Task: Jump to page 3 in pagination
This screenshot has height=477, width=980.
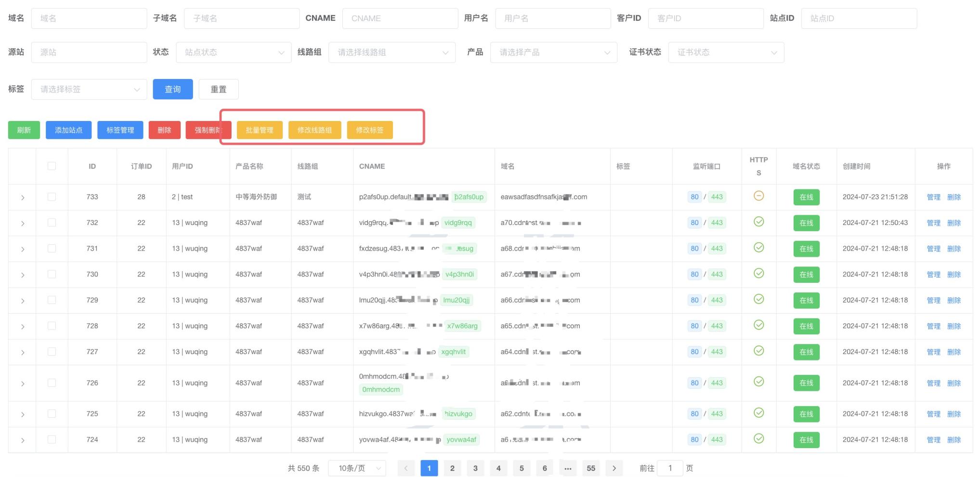Action: pos(475,468)
